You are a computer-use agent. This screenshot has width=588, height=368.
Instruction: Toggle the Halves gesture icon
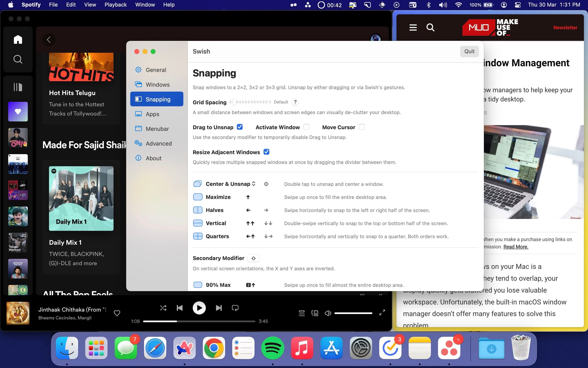pos(198,210)
